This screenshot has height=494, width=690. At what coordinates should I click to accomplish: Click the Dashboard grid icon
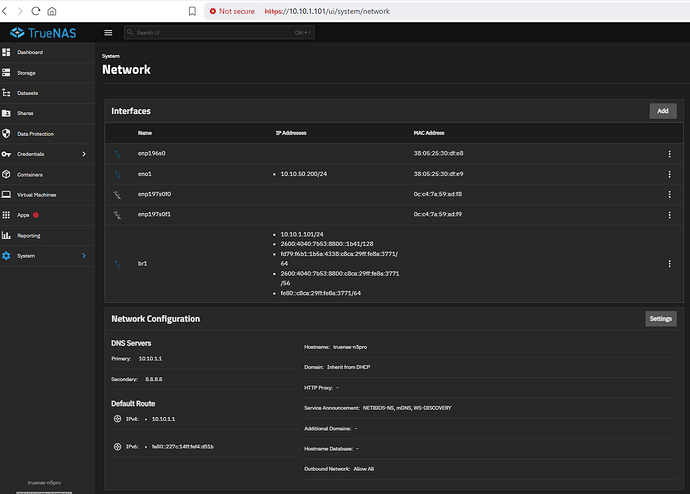[6, 52]
